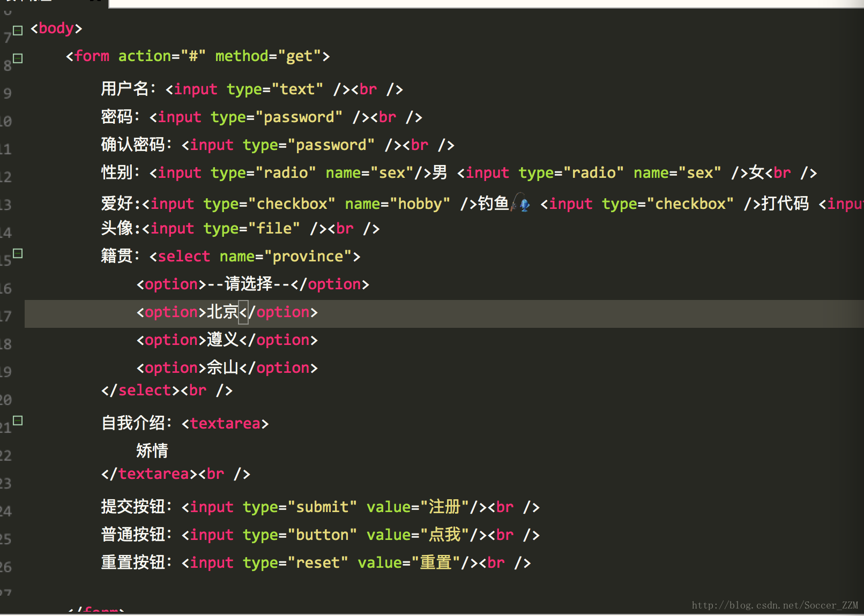Collapse the form tag fold marker

coord(18,58)
